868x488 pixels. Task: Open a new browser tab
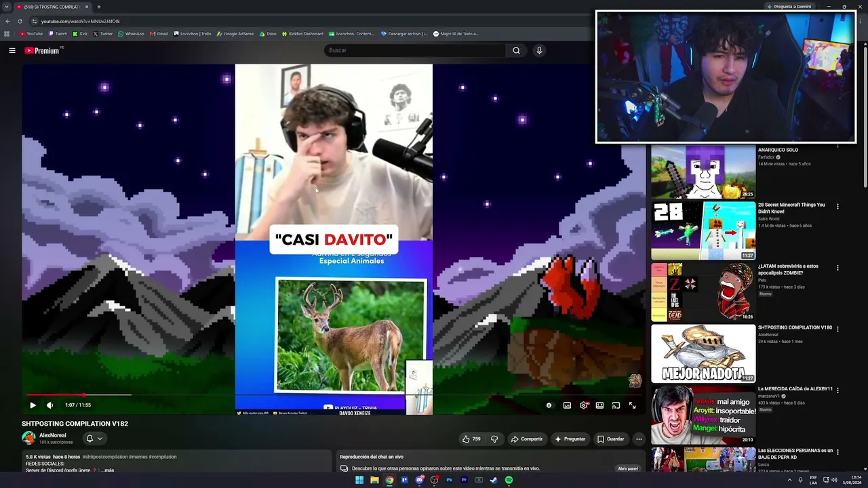[x=98, y=7]
